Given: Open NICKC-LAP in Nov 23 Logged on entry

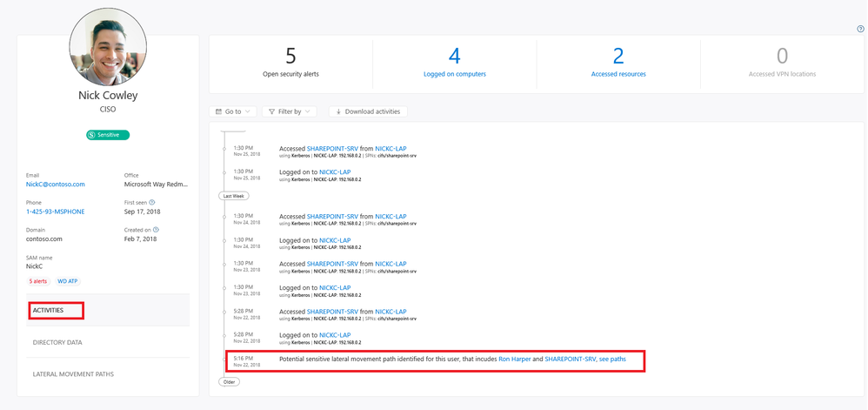Looking at the screenshot, I should click(335, 288).
